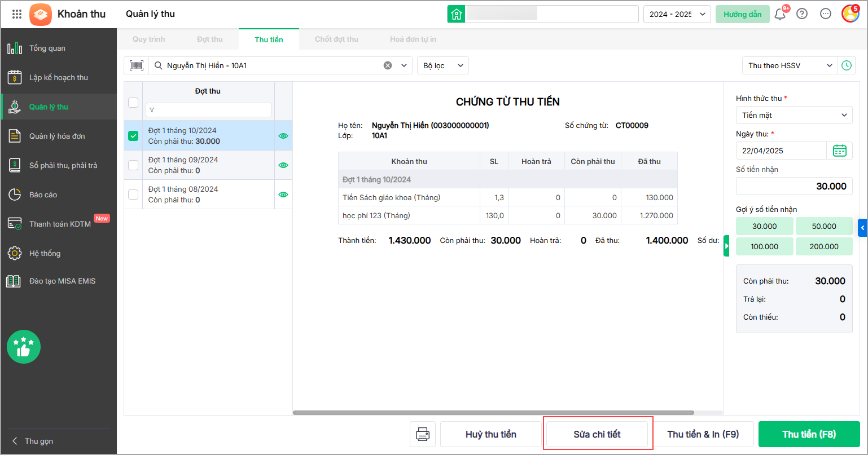868x455 pixels.
Task: Click the Số tiền nhận input field
Action: coord(794,186)
